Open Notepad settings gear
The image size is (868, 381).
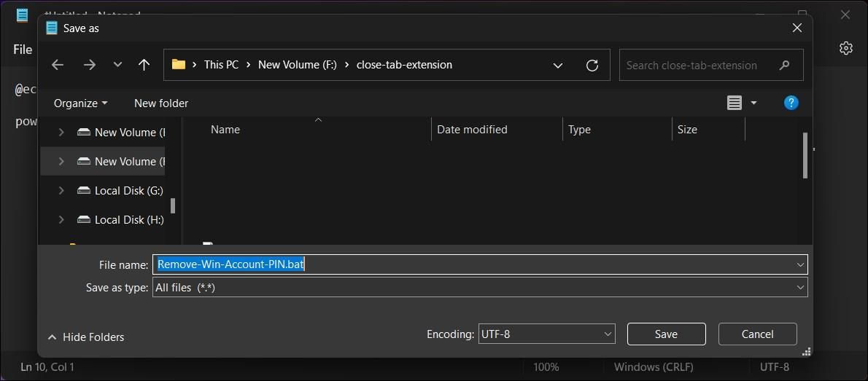[846, 48]
